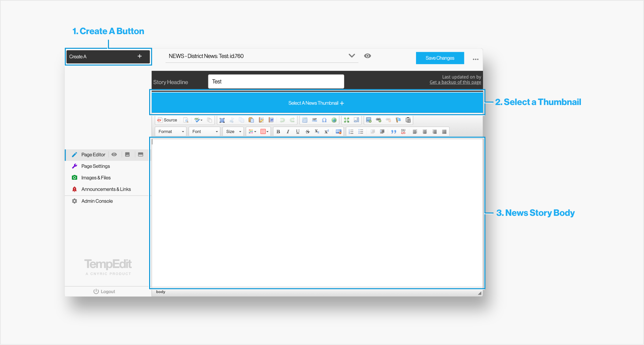The height and width of the screenshot is (345, 644).
Task: Click the Cut scissors icon
Action: (x=232, y=120)
